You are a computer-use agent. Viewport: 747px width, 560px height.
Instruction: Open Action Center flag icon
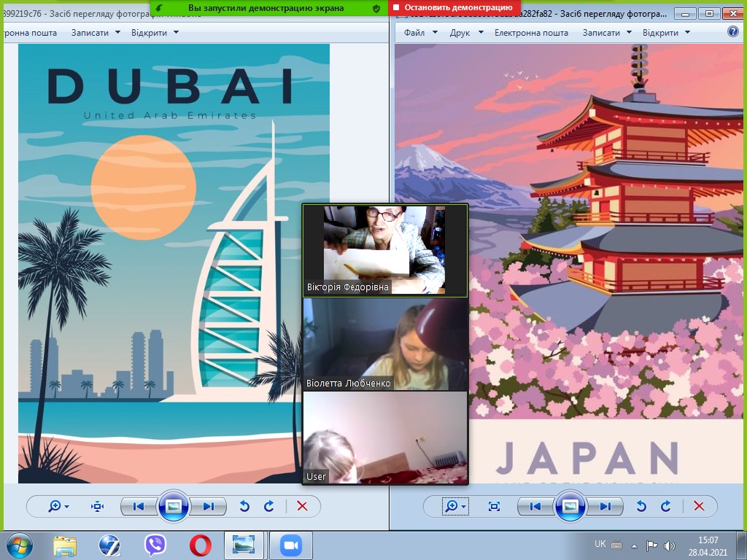point(651,545)
